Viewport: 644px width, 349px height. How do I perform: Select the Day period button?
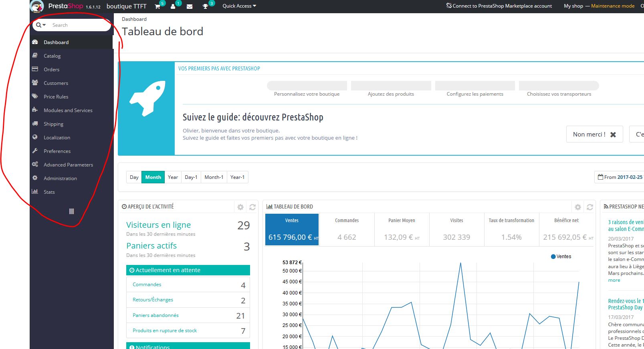coord(134,177)
